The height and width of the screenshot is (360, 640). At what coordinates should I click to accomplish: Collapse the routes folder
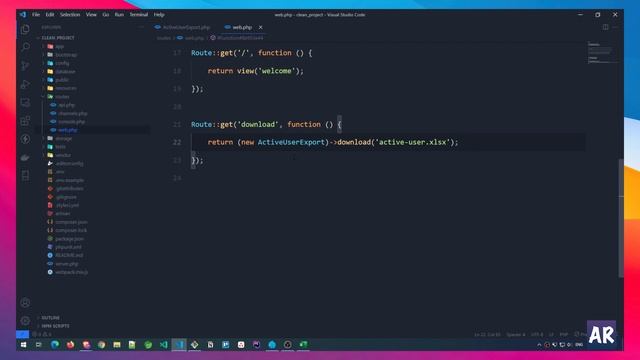click(x=62, y=97)
